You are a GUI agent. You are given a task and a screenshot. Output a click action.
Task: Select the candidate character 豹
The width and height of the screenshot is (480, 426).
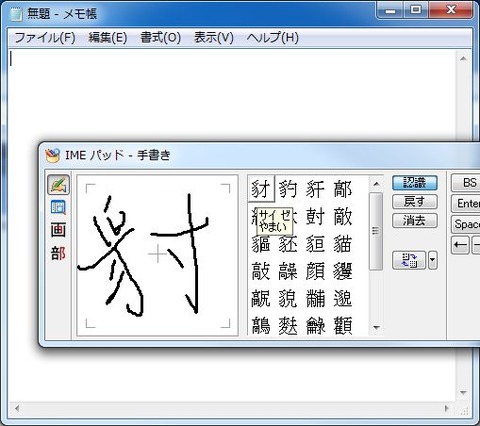288,189
